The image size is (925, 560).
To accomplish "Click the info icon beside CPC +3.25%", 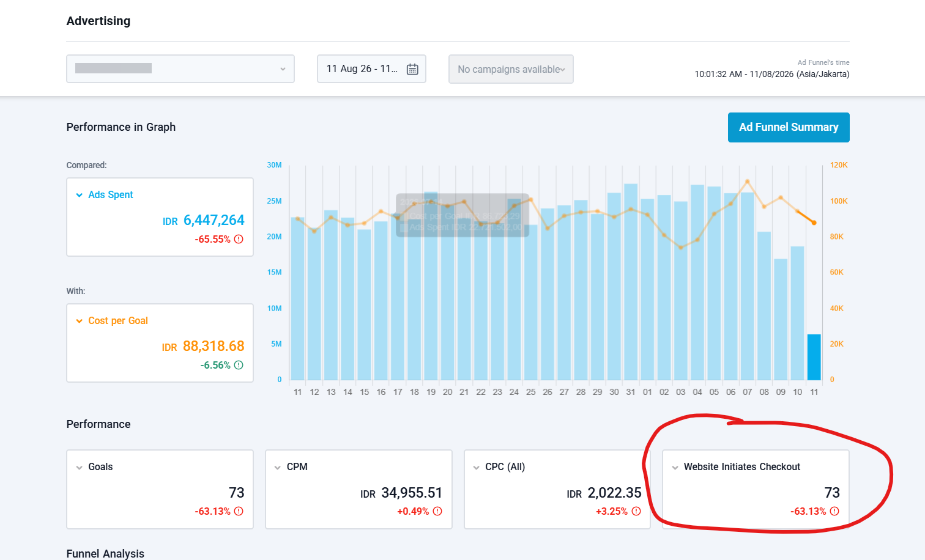I will click(636, 511).
